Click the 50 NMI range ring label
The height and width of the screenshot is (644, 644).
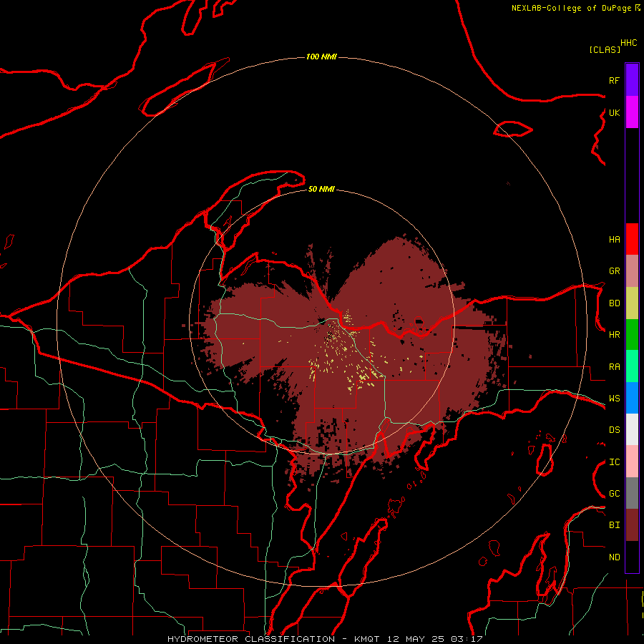(x=321, y=189)
